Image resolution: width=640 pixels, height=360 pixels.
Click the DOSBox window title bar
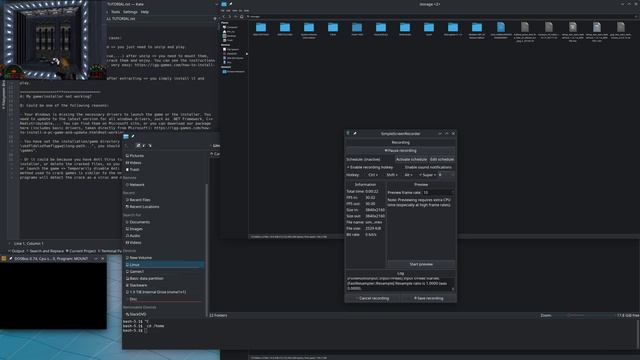(x=53, y=259)
